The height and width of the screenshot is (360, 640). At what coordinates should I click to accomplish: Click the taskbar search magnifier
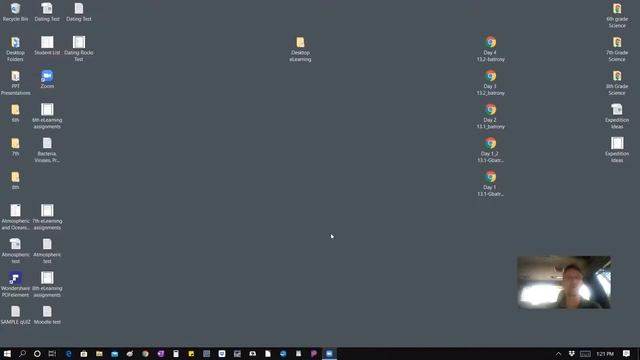coord(22,353)
